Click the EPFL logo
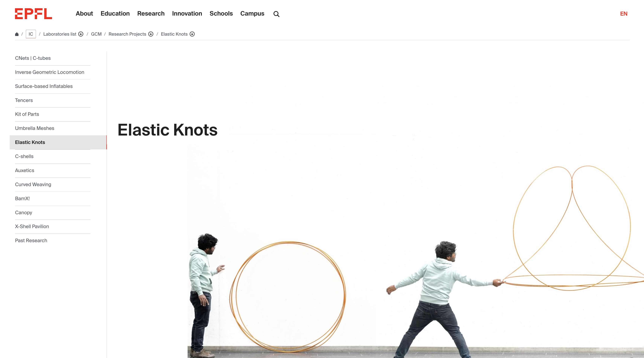Image resolution: width=644 pixels, height=358 pixels. pos(33,14)
